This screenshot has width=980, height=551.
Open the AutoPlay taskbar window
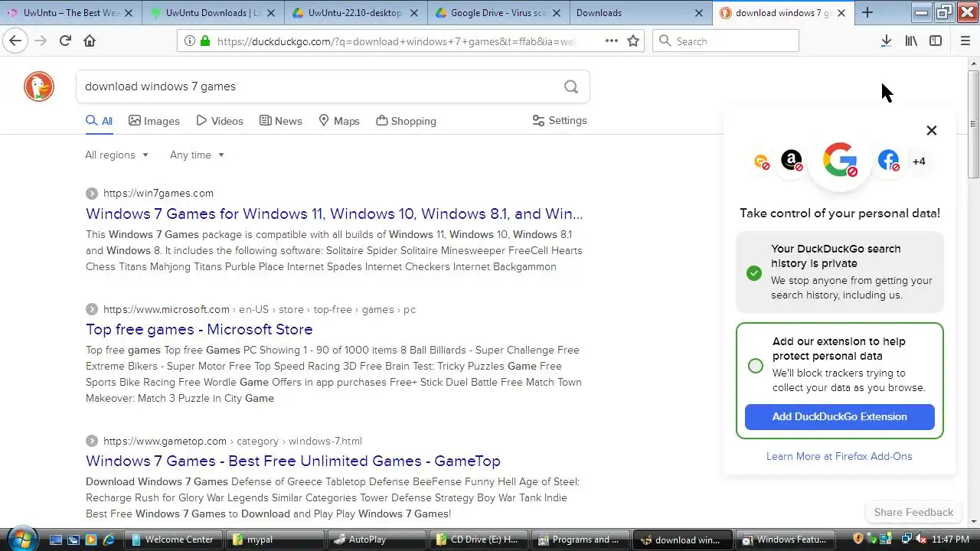point(377,540)
